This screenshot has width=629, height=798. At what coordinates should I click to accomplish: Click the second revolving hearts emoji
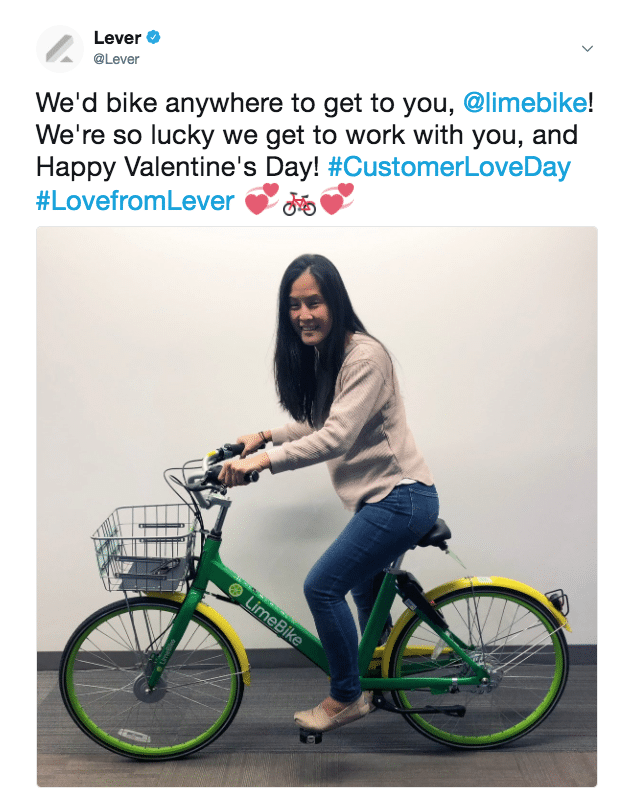336,200
